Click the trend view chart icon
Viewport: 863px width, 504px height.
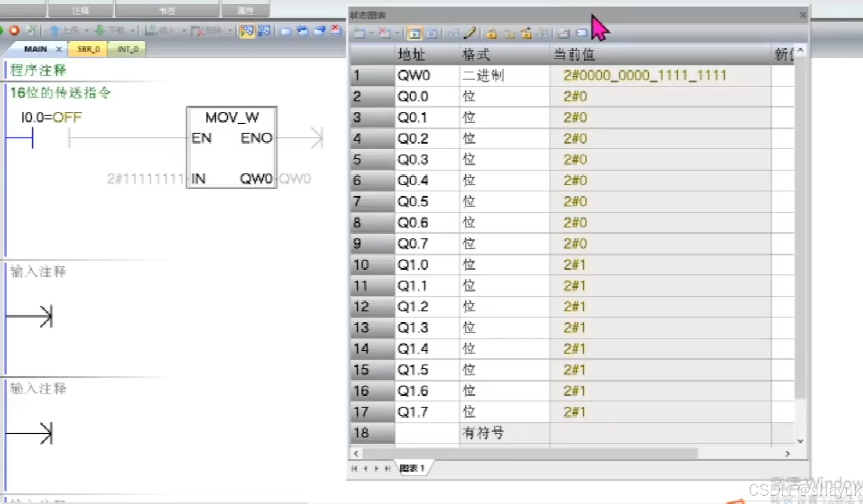tap(564, 34)
